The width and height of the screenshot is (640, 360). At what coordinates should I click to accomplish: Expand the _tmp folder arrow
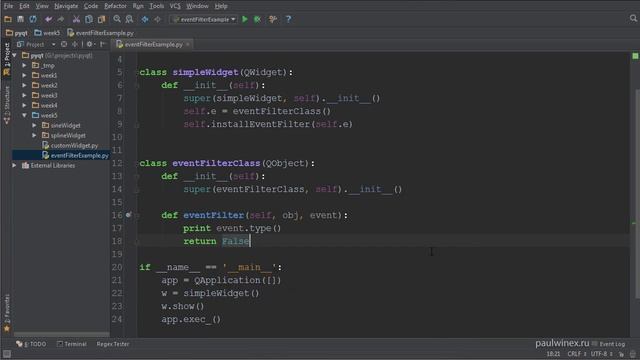point(24,65)
